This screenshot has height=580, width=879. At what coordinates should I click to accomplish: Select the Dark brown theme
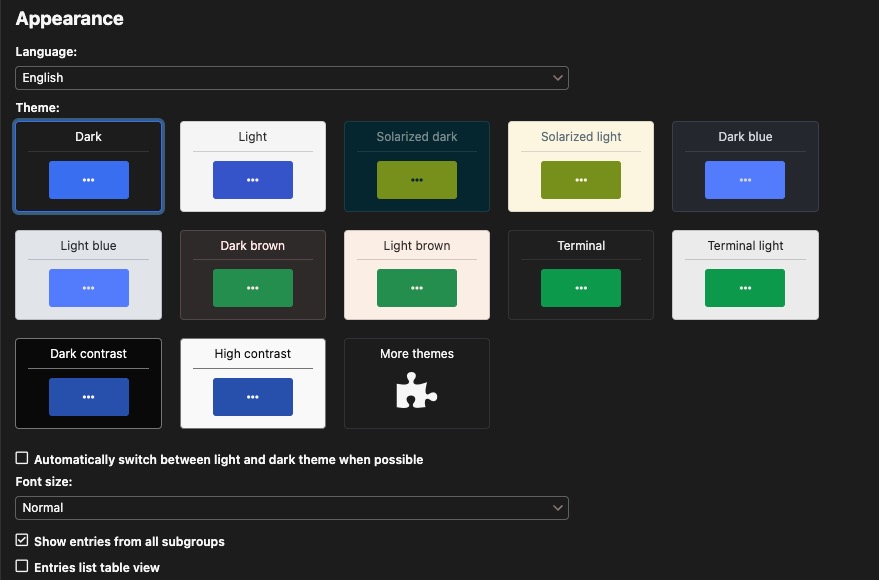pyautogui.click(x=252, y=275)
